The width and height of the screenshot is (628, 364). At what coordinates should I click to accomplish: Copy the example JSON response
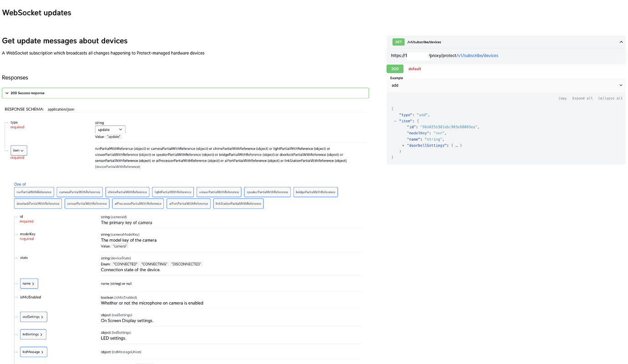tap(562, 97)
